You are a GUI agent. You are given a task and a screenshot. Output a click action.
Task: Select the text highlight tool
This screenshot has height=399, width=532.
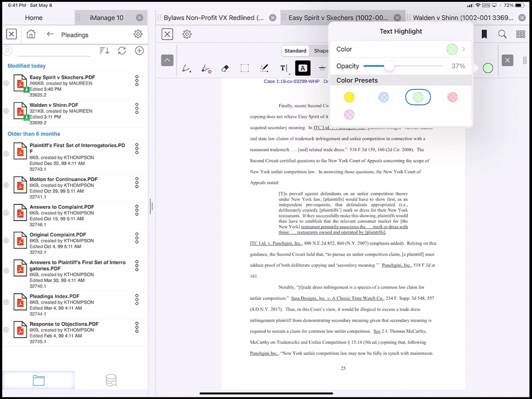(x=303, y=68)
